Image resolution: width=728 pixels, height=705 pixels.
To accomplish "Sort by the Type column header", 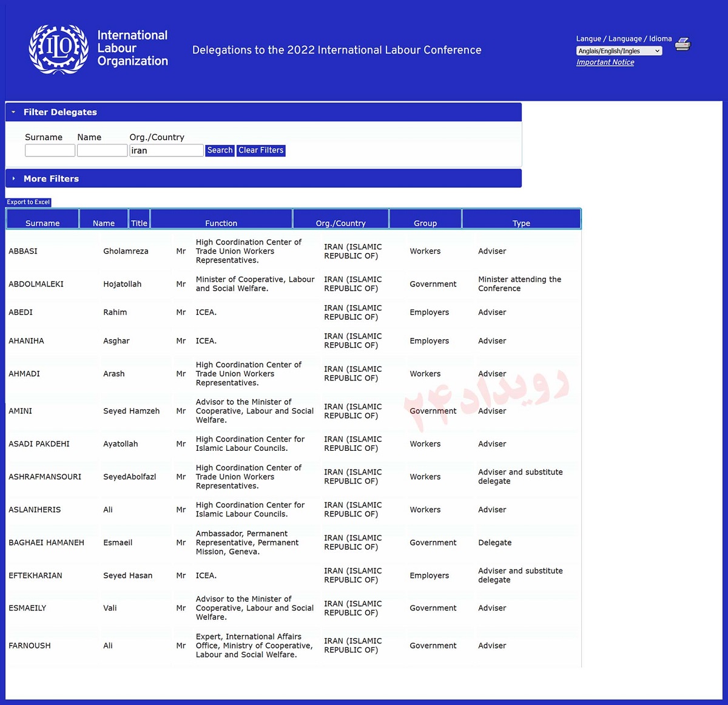I will point(521,223).
